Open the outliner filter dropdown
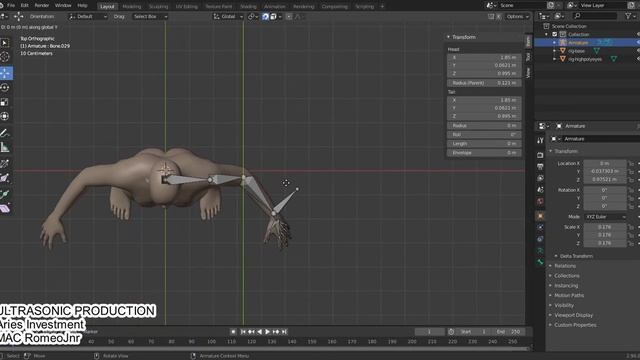Image resolution: width=640 pixels, height=360 pixels. (630, 16)
